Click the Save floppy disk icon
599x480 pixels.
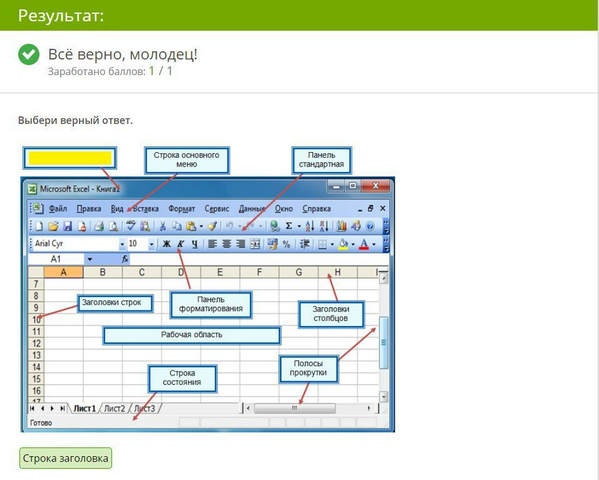[68, 226]
